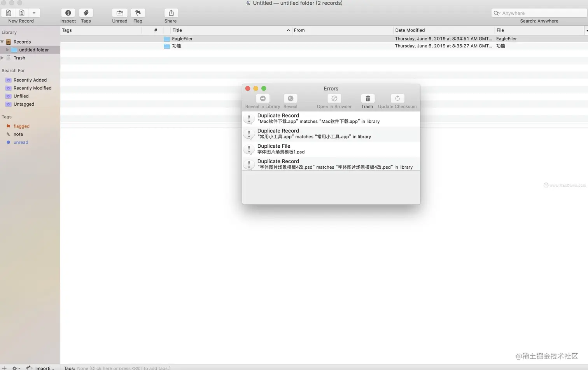Select the 字体图片场景模板4改.psd Duplicate Record error
The width and height of the screenshot is (588, 370).
(331, 164)
